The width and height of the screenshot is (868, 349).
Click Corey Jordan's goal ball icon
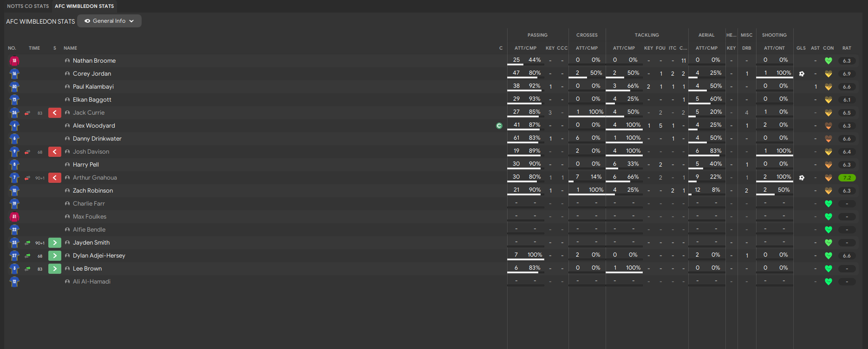click(802, 74)
